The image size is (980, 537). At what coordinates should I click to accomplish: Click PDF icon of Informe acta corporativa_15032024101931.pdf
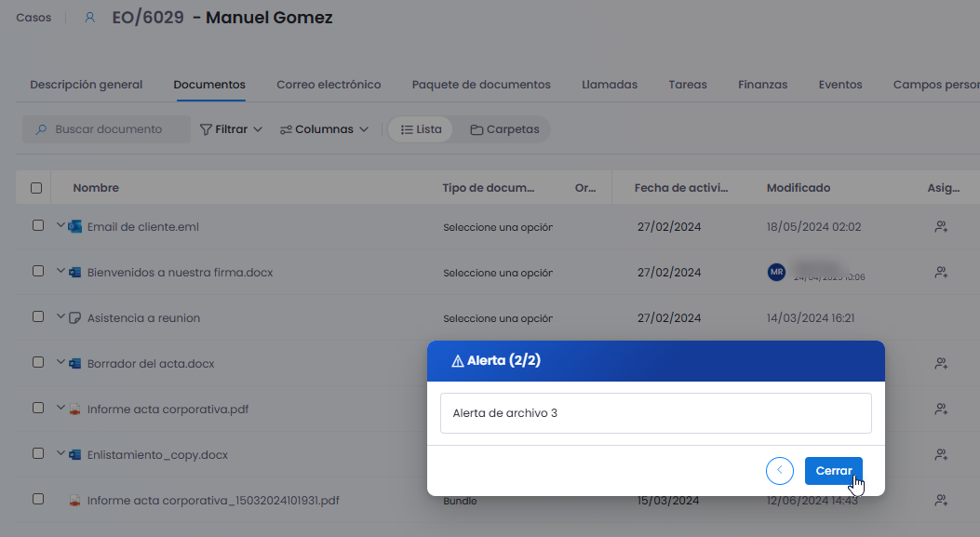coord(75,501)
